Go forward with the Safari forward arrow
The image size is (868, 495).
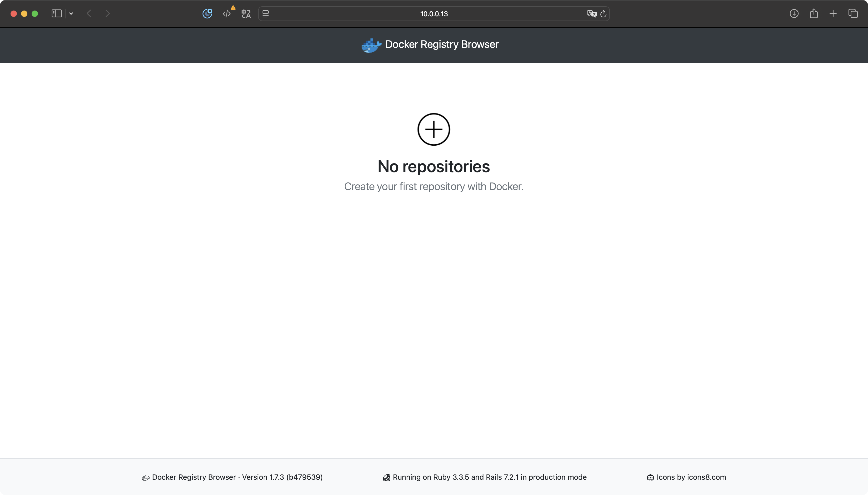[107, 14]
